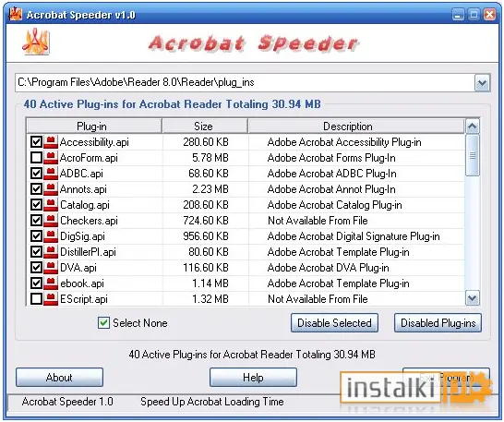Click the Annots.api plug-in file icon
Screen dimensions: 504x422
coord(51,189)
